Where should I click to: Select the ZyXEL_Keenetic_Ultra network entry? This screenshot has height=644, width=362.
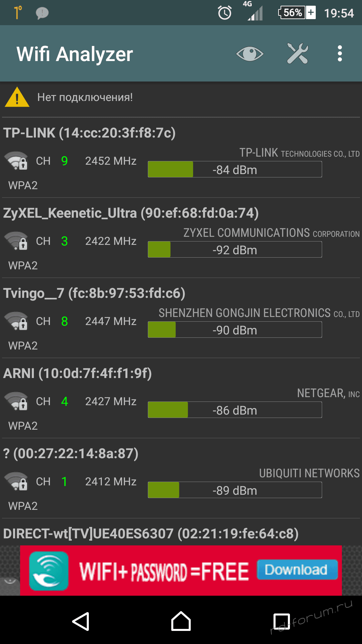[x=131, y=213]
